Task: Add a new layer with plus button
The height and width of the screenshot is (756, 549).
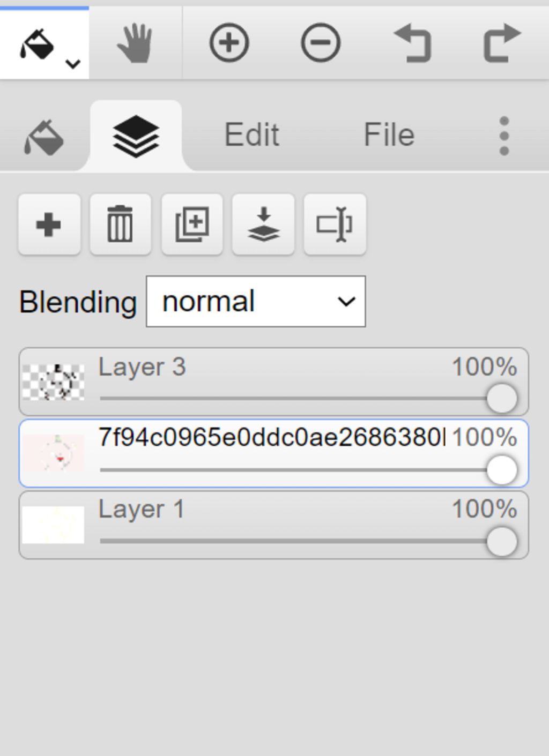Action: pos(49,224)
